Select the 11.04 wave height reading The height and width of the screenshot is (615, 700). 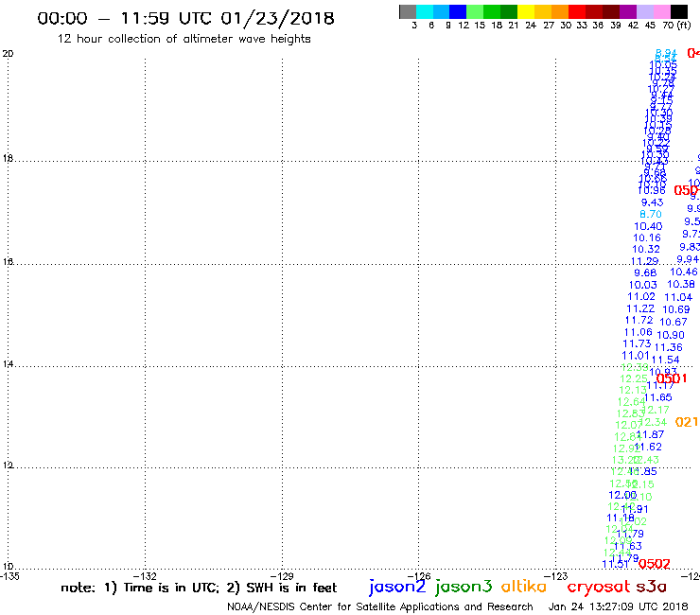(x=678, y=297)
